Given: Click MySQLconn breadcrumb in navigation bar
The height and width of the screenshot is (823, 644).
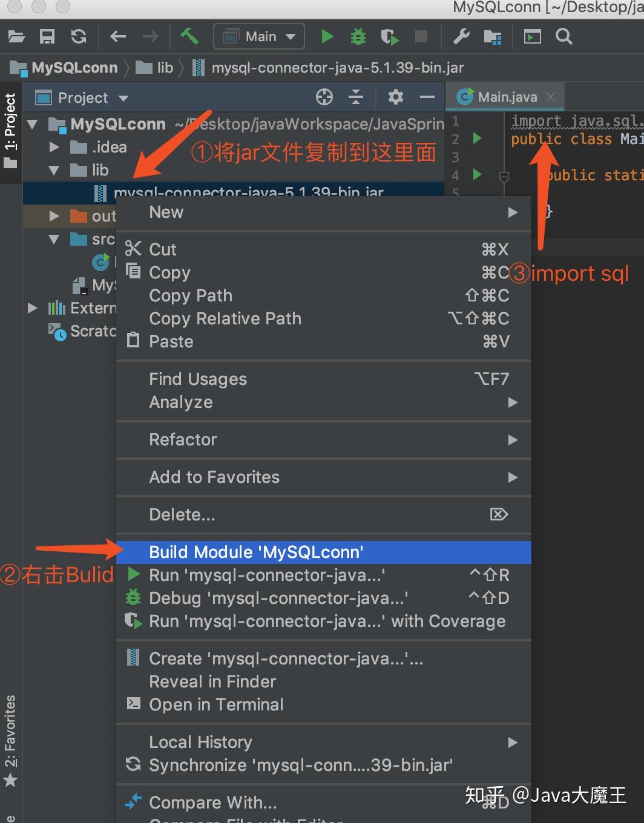Looking at the screenshot, I should 74,68.
